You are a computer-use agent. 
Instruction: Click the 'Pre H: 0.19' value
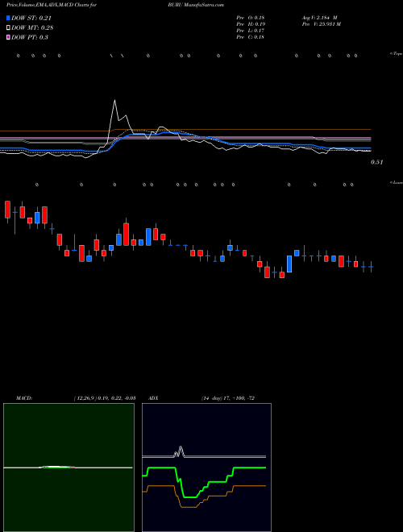point(251,24)
